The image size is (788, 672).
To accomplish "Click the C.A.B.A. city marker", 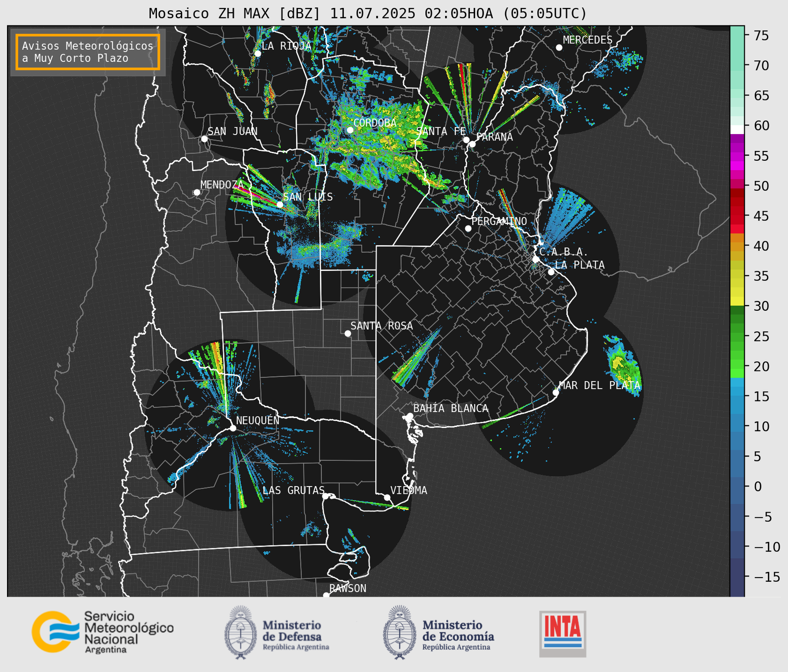I will [536, 259].
